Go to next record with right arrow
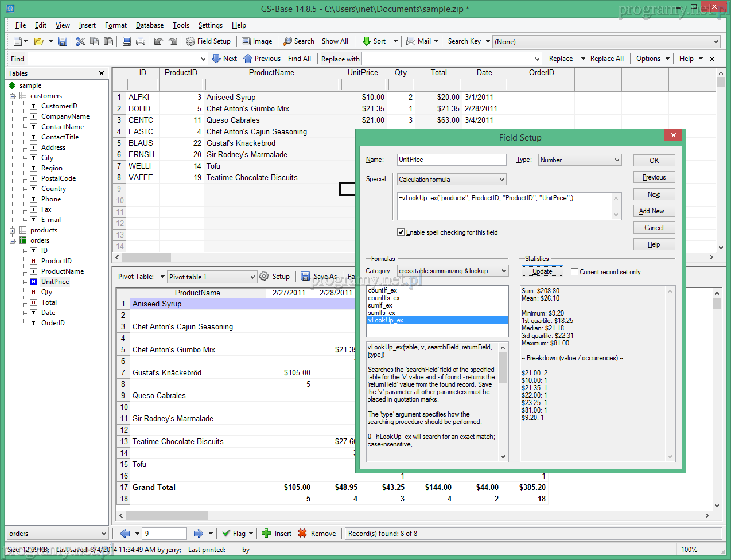 pos(198,534)
